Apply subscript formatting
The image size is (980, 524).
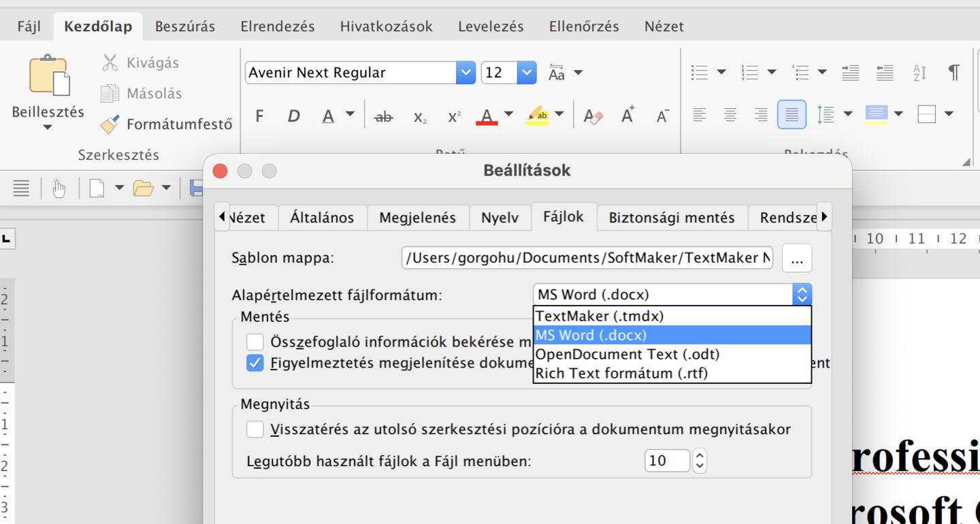(x=420, y=117)
